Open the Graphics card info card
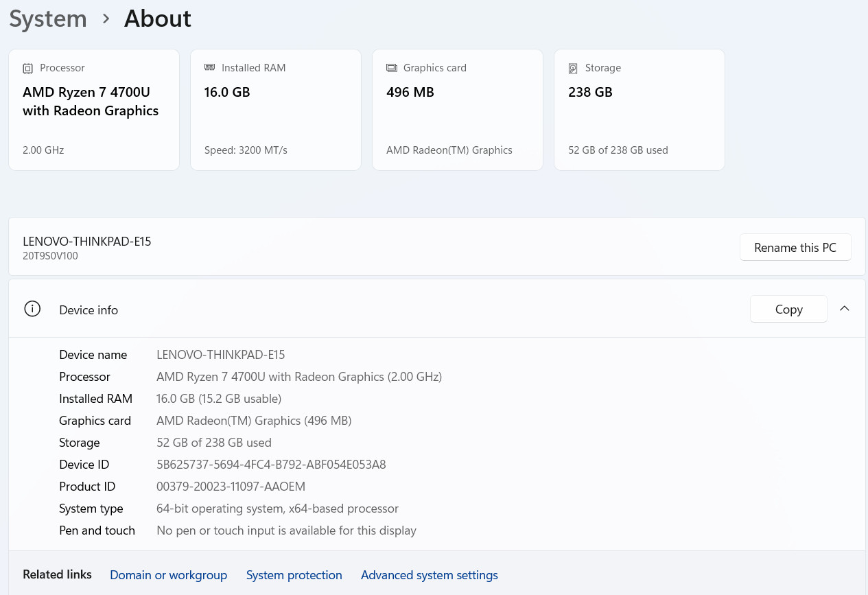This screenshot has width=868, height=595. (x=458, y=110)
